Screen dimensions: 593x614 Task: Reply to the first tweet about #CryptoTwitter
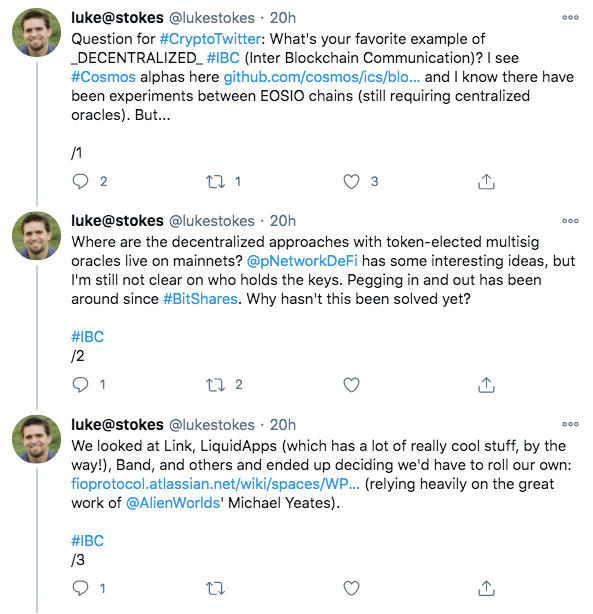pos(80,181)
